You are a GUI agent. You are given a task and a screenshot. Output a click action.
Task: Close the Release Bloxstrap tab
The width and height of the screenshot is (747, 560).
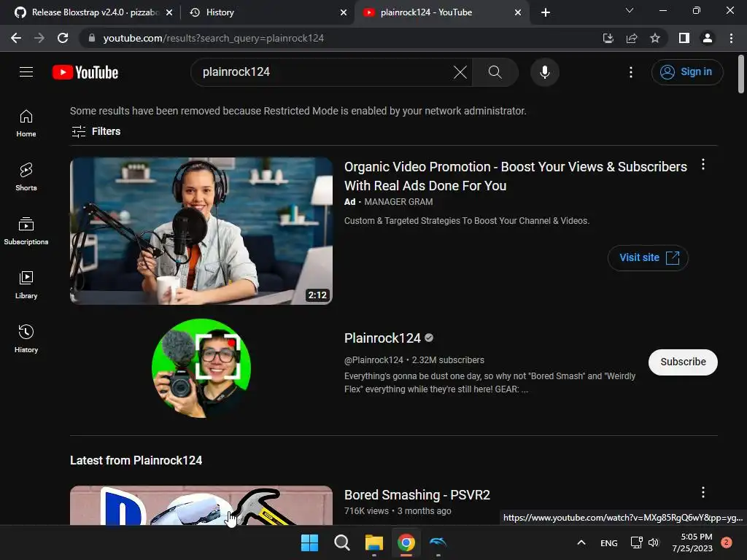point(169,12)
